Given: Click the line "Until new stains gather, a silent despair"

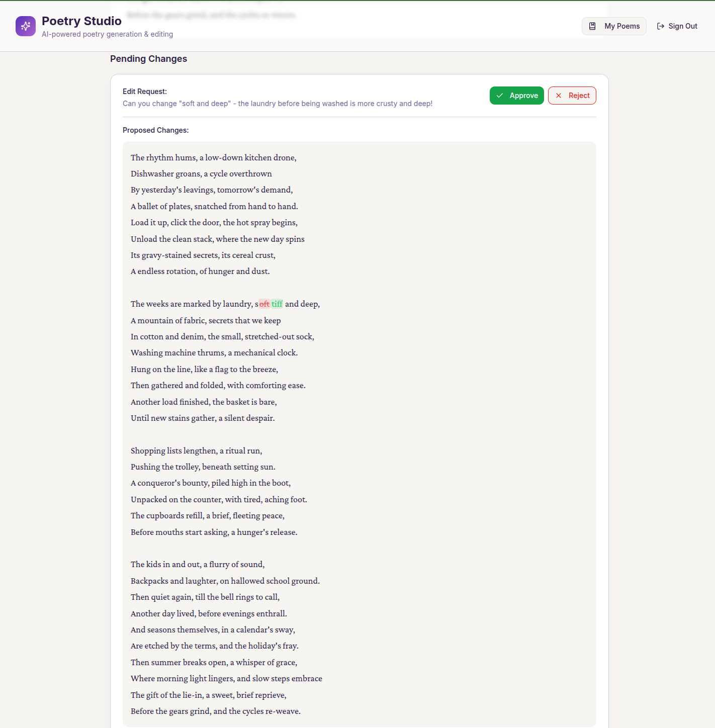Looking at the screenshot, I should pos(203,418).
